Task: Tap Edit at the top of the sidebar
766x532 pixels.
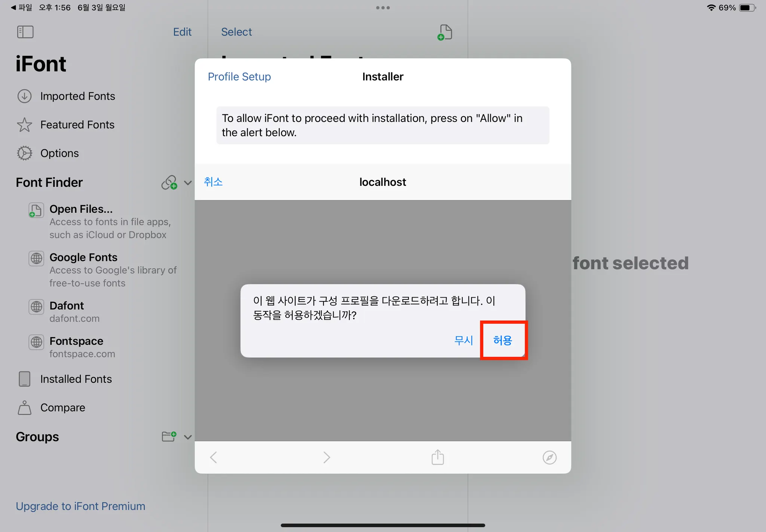Action: 182,32
